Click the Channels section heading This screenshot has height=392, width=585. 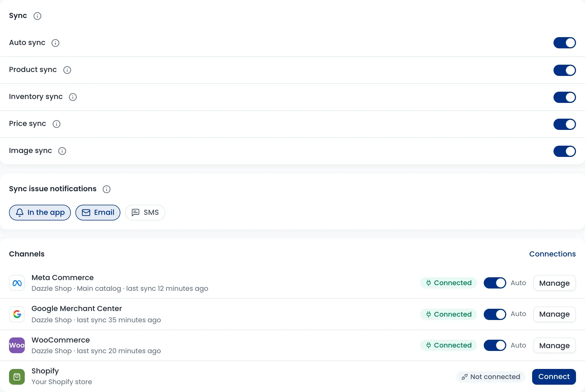tap(27, 254)
